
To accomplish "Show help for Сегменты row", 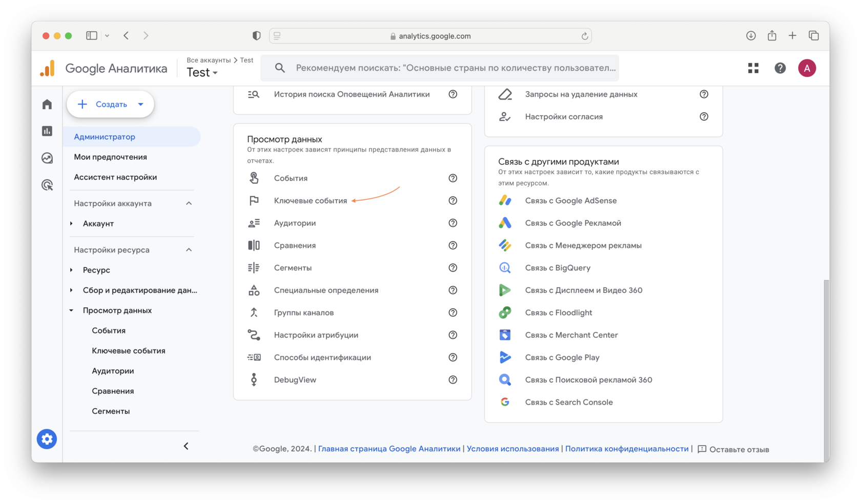I will coord(453,268).
